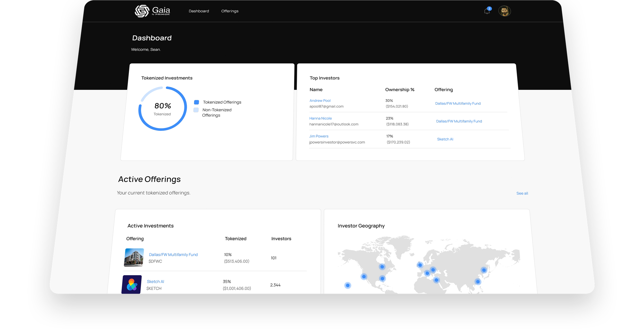The width and height of the screenshot is (644, 329).
Task: Open Hanna Nicole's Dallas/FW Multifamily Fund offering
Action: pyautogui.click(x=459, y=121)
